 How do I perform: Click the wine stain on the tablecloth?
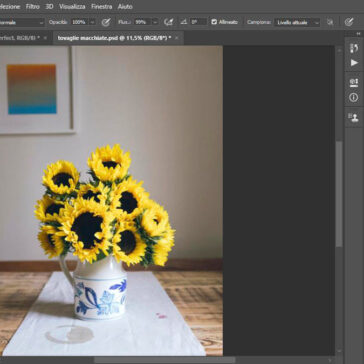161,315
